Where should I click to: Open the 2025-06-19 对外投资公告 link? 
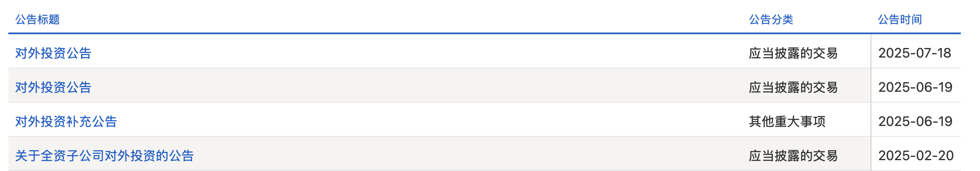pos(53,87)
